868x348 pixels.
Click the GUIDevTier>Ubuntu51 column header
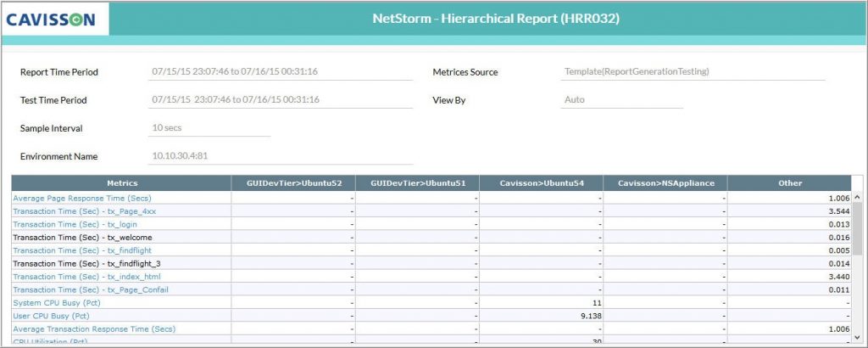(x=417, y=182)
